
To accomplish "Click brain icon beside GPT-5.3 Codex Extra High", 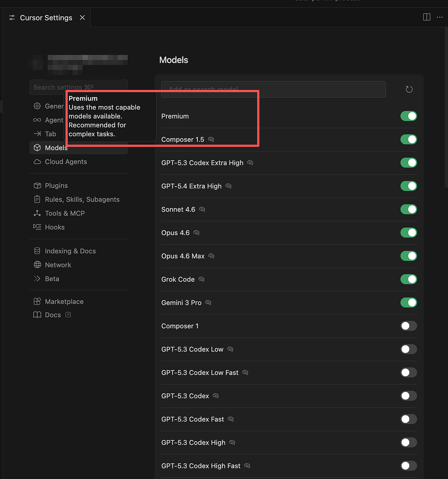I will pos(250,162).
